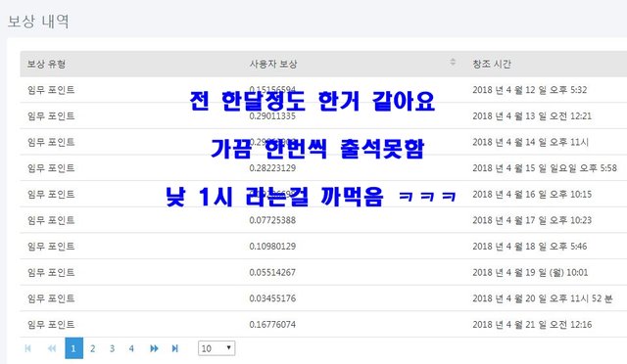Screen dimensions: 627x364
Task: Sort by the 사용자 보상 column arrows
Action: click(453, 62)
